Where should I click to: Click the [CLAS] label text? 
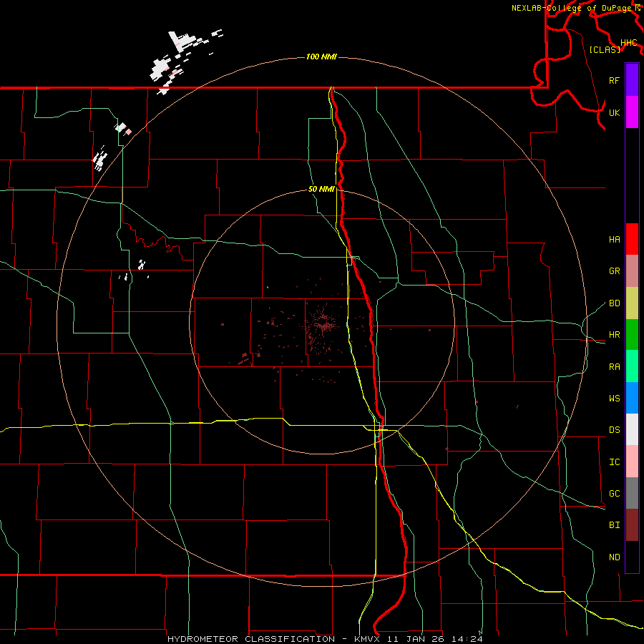coord(605,49)
